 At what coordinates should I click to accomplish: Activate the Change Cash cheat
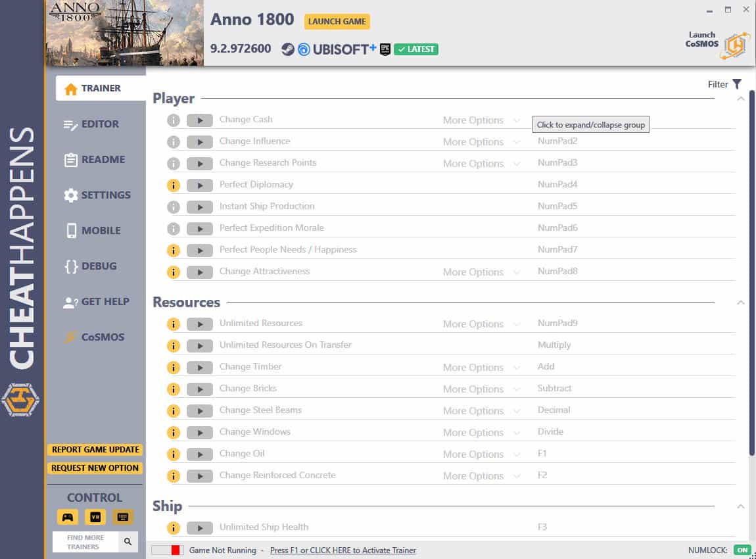pos(200,120)
